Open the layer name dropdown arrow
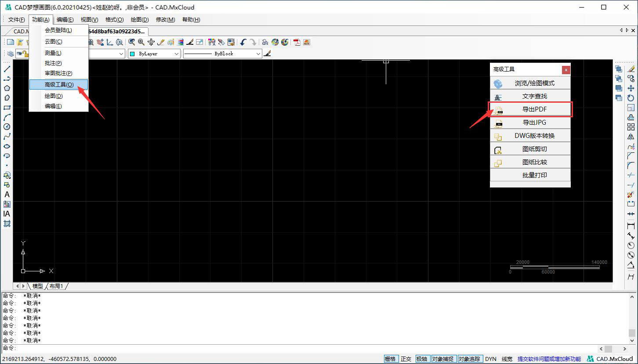The height and width of the screenshot is (364, 638). (x=122, y=54)
